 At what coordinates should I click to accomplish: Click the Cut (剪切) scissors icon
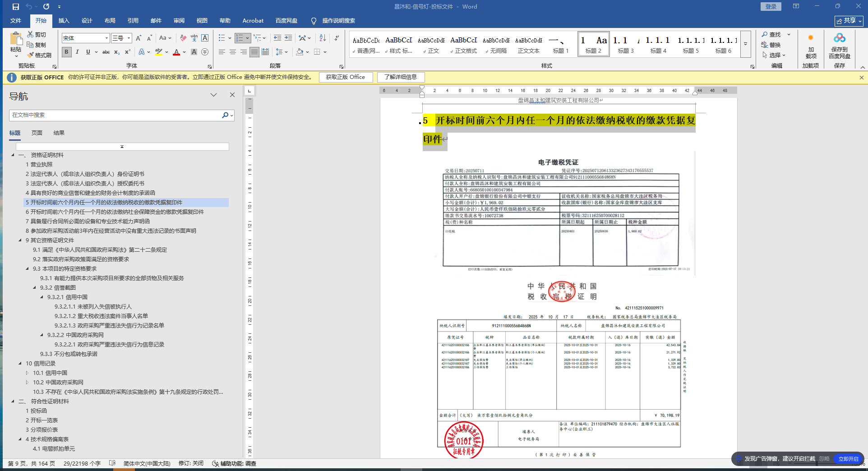30,34
